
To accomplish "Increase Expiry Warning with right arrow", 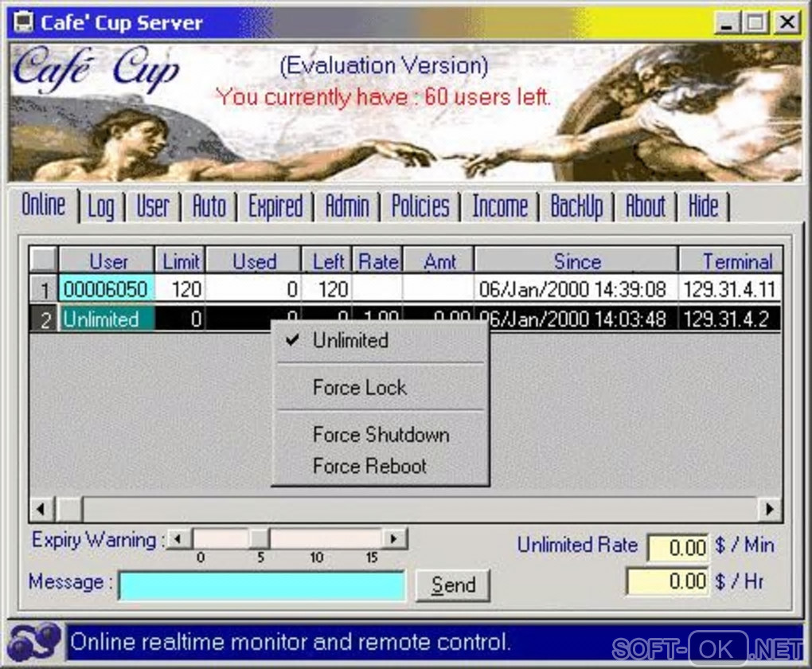I will [x=395, y=539].
